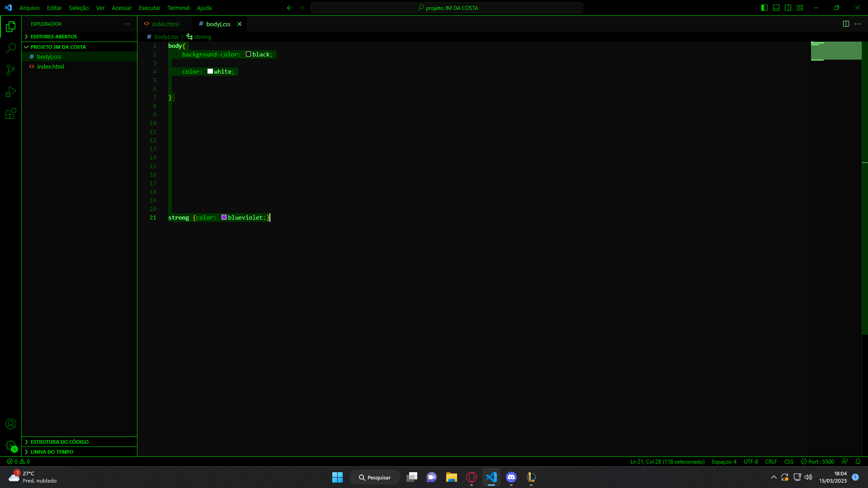Switch to the index.html tab

click(x=165, y=24)
